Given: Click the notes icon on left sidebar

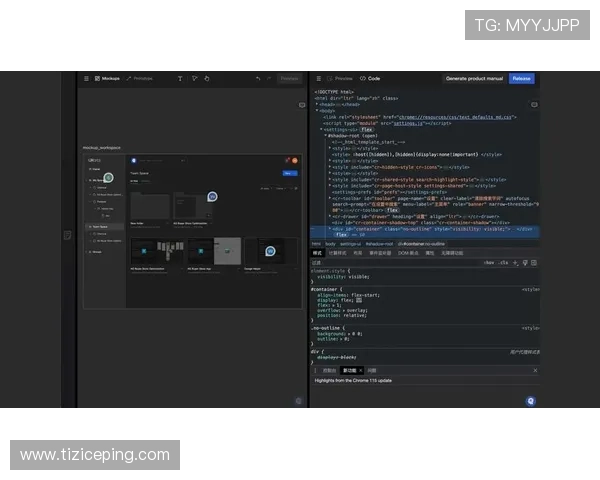Looking at the screenshot, I should pyautogui.click(x=67, y=235).
